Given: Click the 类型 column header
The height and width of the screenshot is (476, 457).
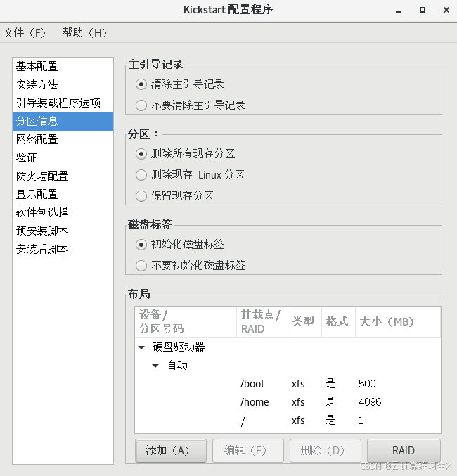Looking at the screenshot, I should coord(304,322).
